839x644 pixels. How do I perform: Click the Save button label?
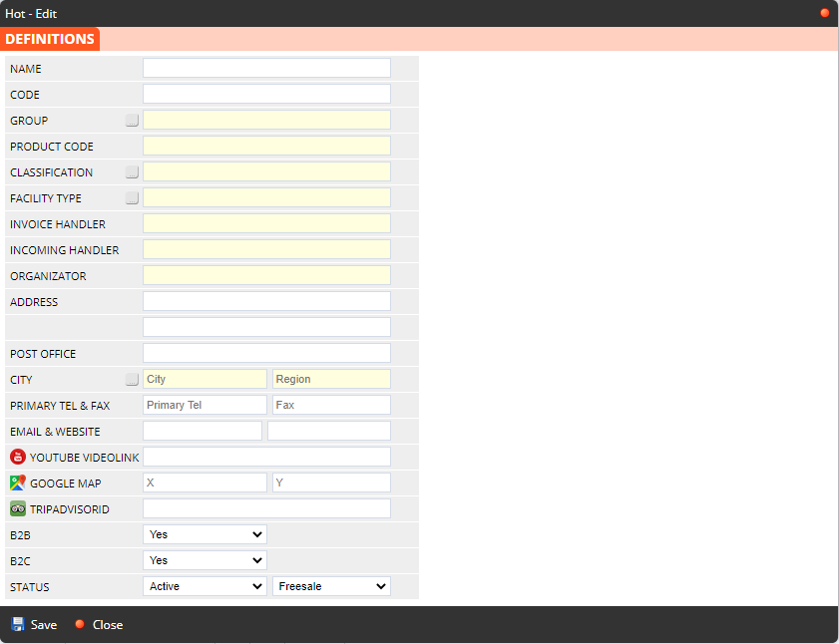44,625
